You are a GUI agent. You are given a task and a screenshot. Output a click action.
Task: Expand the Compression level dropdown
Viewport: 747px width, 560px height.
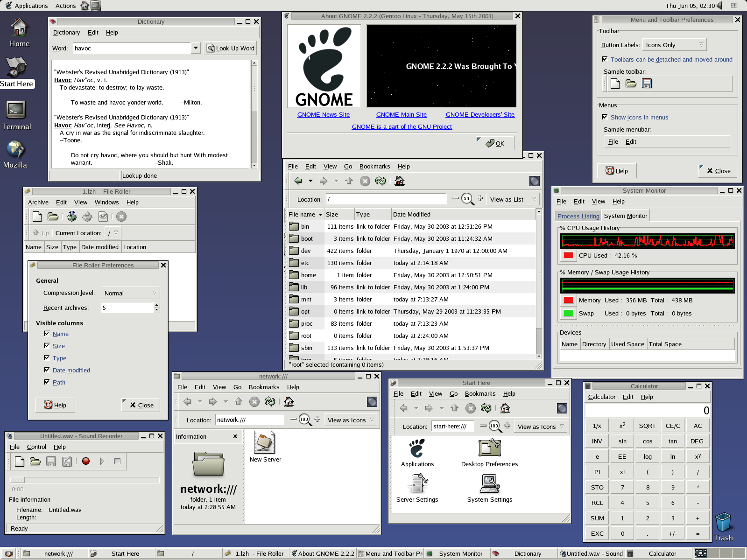(130, 293)
